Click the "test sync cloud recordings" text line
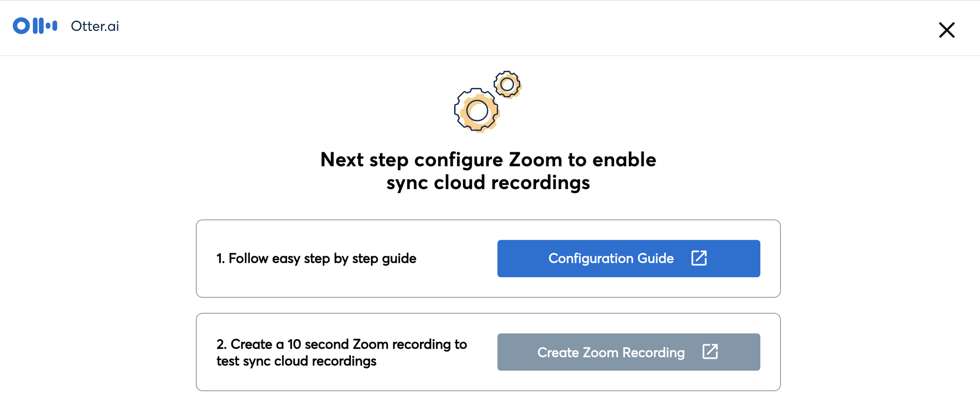This screenshot has height=420, width=980. (296, 361)
